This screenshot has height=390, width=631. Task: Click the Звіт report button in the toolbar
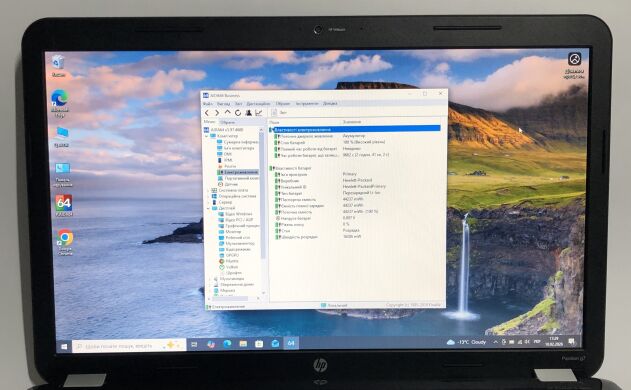pos(279,113)
